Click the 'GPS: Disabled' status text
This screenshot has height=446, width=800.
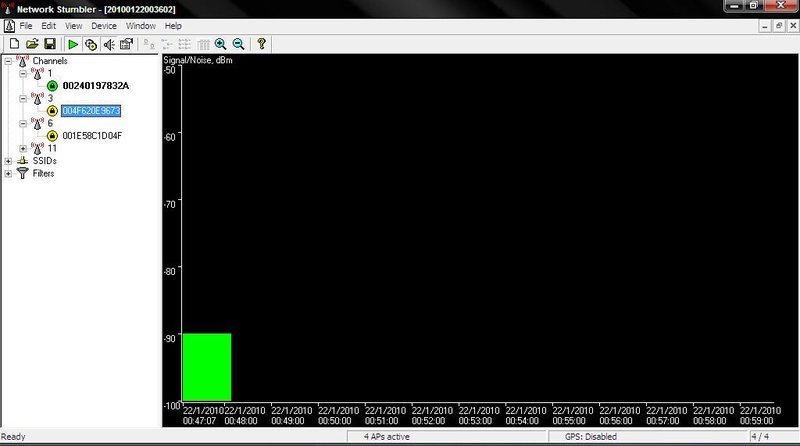(591, 437)
